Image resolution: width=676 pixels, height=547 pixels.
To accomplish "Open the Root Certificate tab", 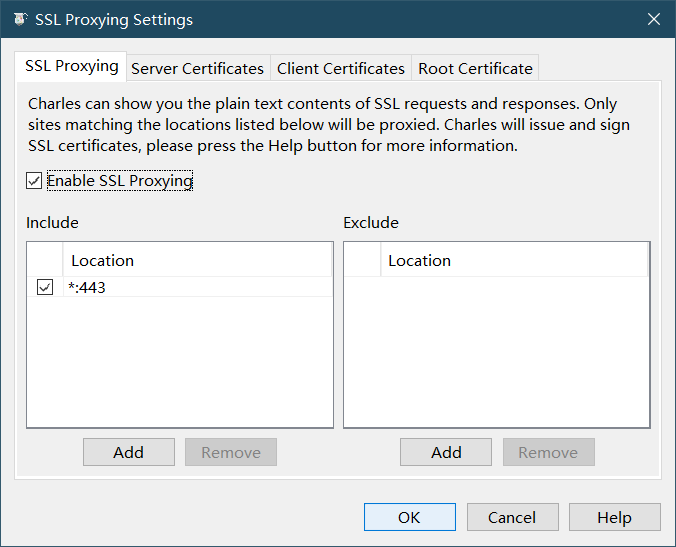I will point(475,68).
